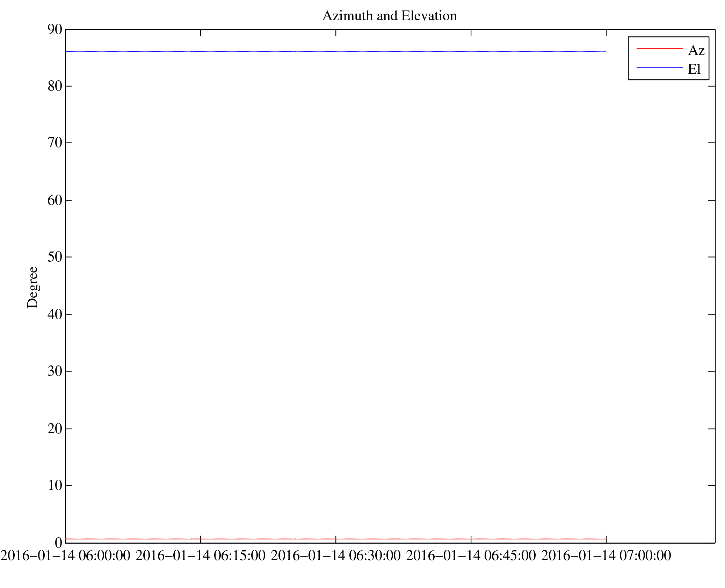Click the 80 y-axis tick label
This screenshot has width=725, height=588.
click(x=55, y=86)
